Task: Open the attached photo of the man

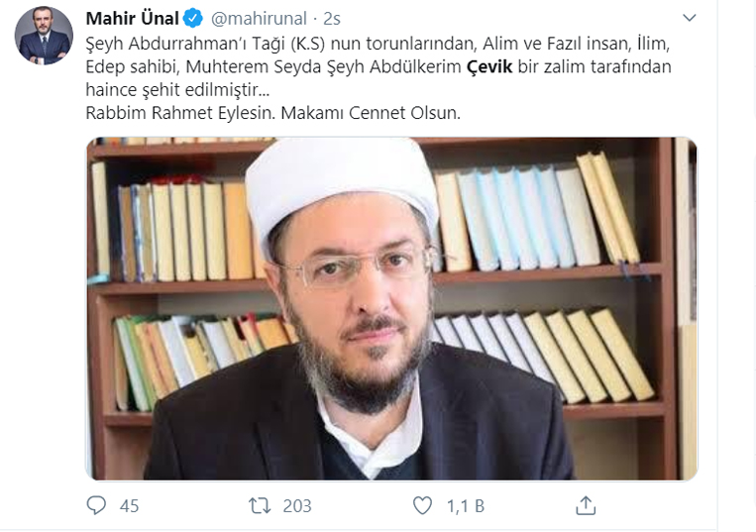Action: [391, 308]
